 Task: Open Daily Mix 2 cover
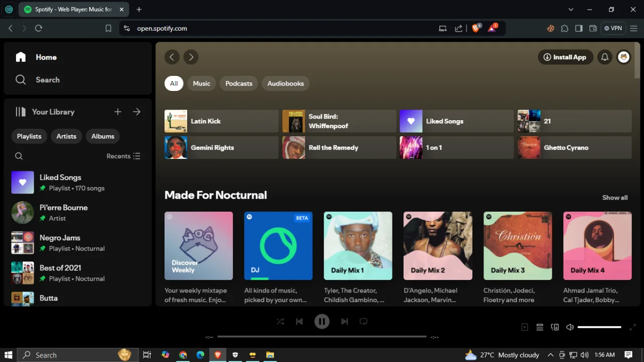click(x=438, y=246)
